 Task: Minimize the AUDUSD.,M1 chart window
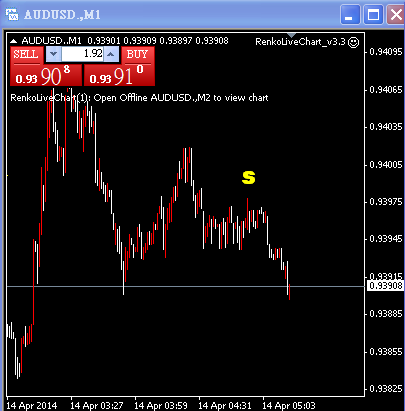pyautogui.click(x=350, y=15)
